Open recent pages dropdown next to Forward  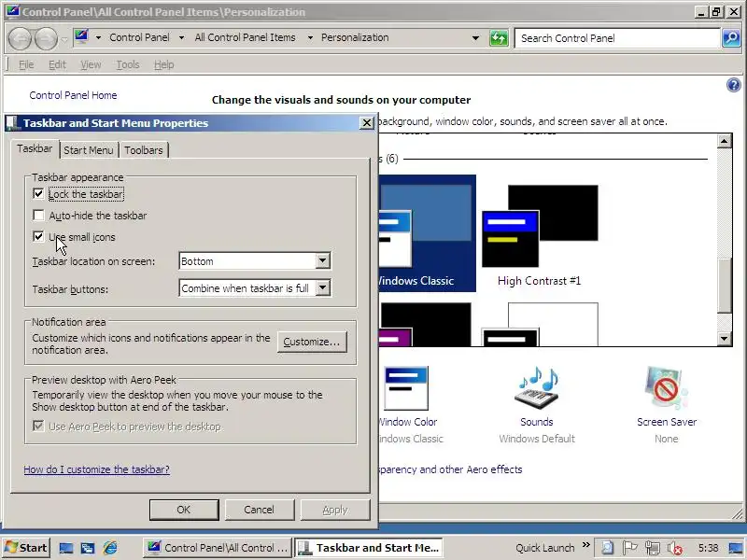coord(64,39)
